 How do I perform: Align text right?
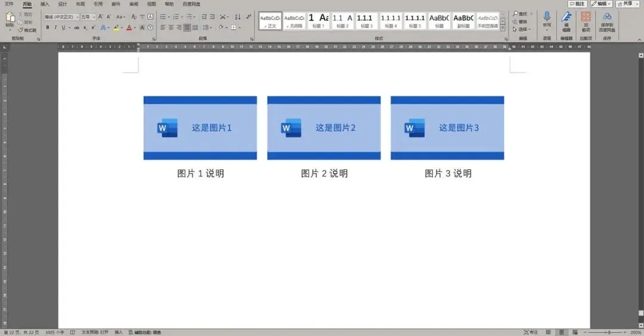point(179,27)
